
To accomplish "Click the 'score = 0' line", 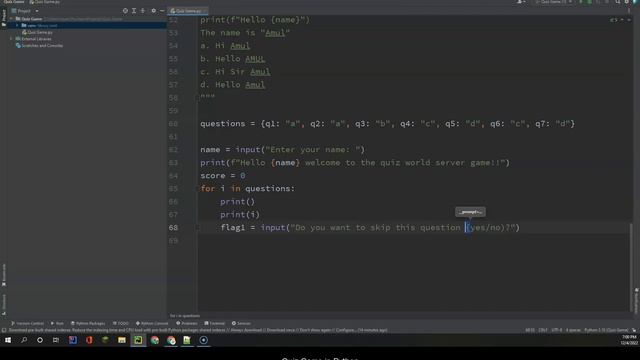I will 222,176.
